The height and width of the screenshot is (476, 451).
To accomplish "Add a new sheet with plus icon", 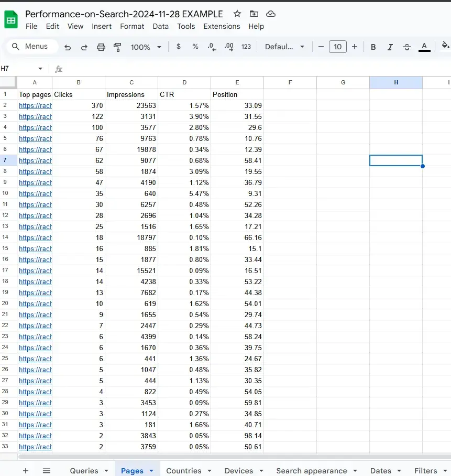I will coord(26,471).
